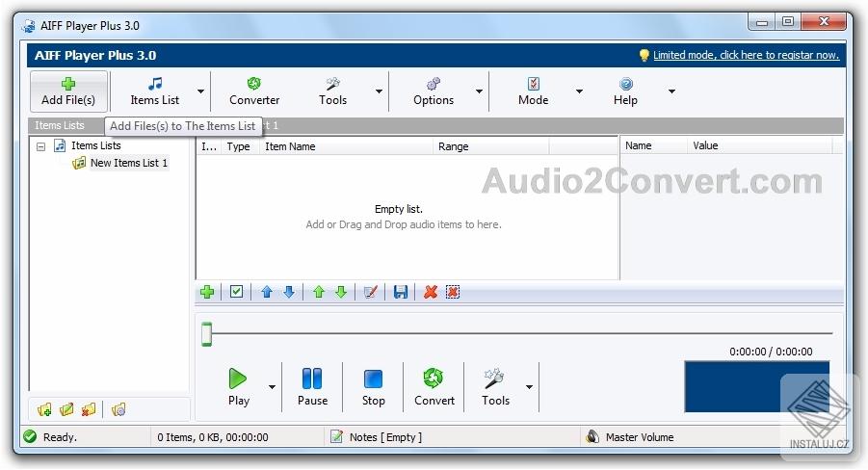Toggle the check-all items checkbox icon
The width and height of the screenshot is (868, 470).
236,291
